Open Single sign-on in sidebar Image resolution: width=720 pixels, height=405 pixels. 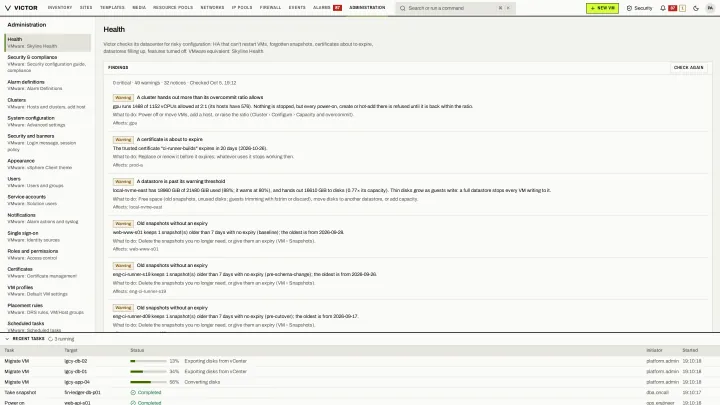point(48,236)
